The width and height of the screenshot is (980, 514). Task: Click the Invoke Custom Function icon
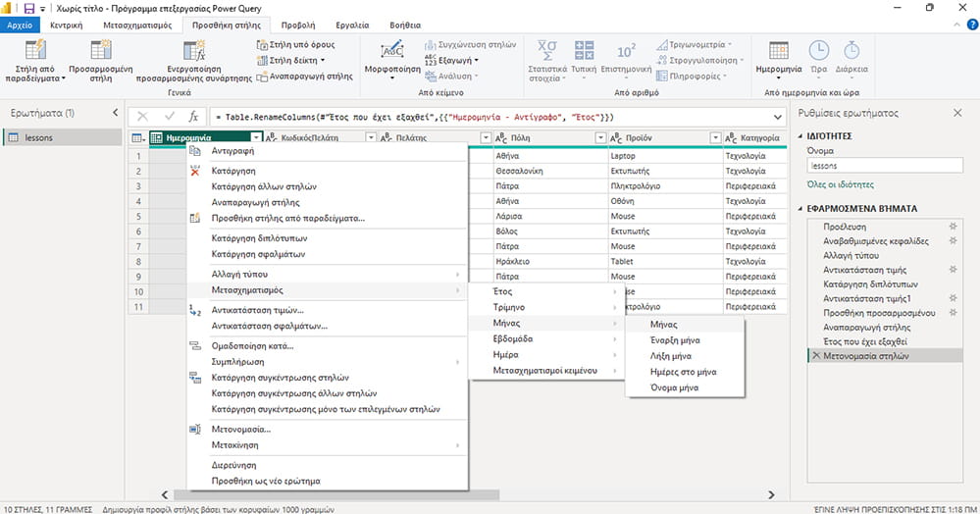coord(194,50)
